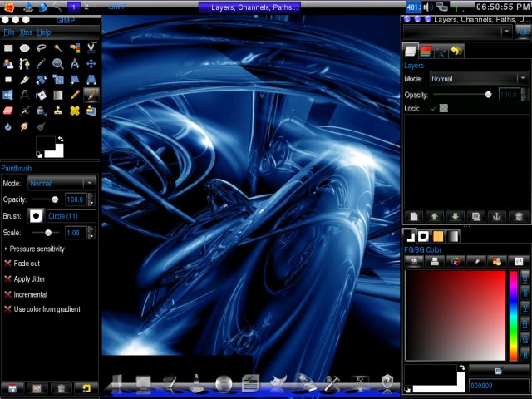The width and height of the screenshot is (532, 399).
Task: Select the Move tool
Action: (x=91, y=63)
